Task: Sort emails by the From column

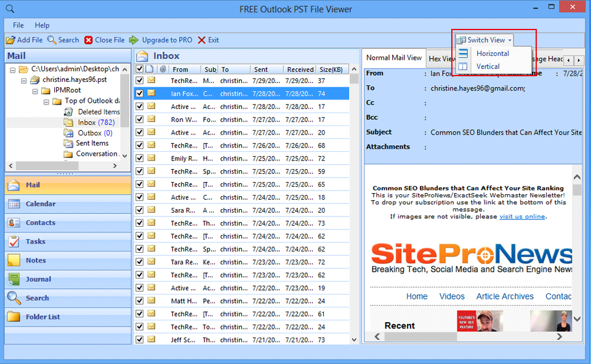Action: 185,69
